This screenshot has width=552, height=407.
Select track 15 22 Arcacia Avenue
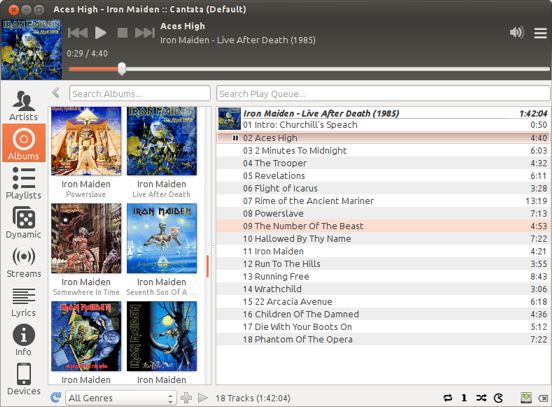[383, 302]
